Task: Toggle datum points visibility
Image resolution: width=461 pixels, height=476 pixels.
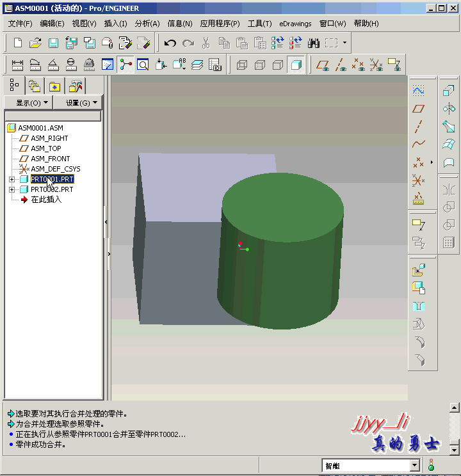Action: click(x=359, y=65)
